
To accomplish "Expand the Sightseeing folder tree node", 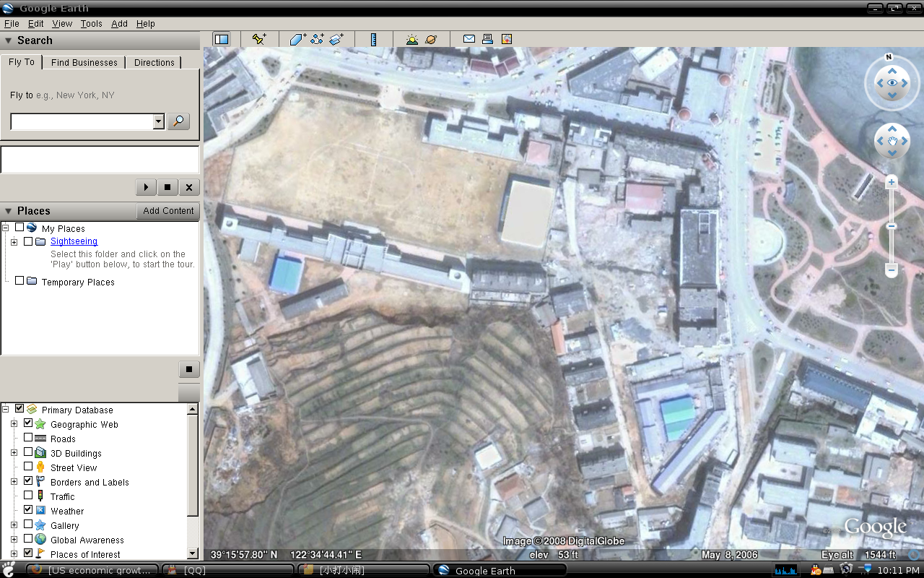I will point(14,242).
